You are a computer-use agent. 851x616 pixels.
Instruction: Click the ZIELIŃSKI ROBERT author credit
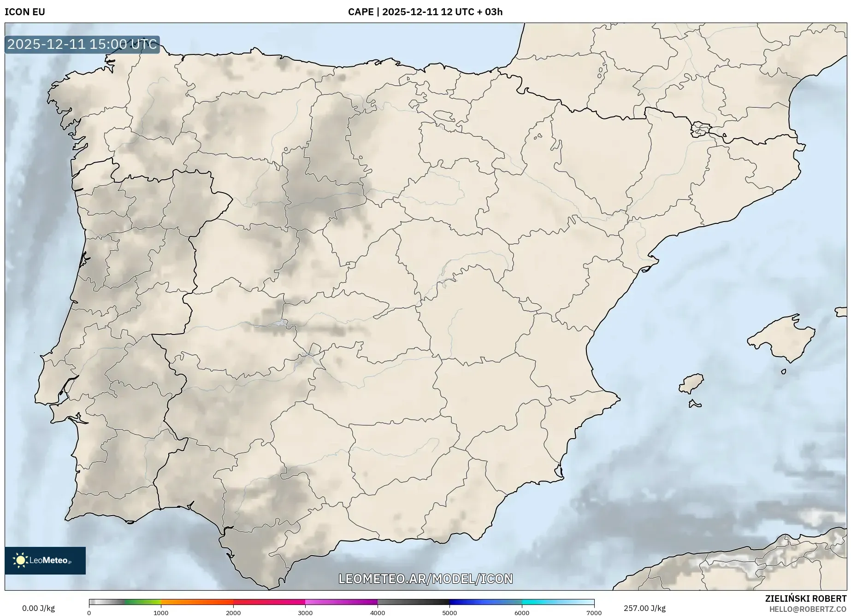pos(805,598)
